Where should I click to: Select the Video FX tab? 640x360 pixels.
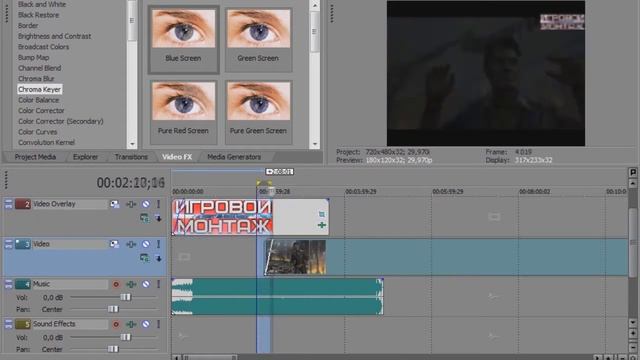tap(177, 157)
